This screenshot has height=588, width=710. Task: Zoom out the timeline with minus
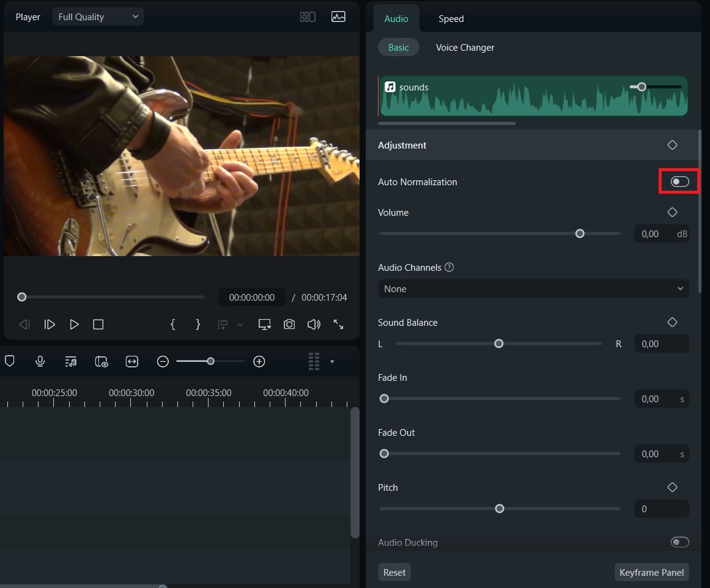163,362
